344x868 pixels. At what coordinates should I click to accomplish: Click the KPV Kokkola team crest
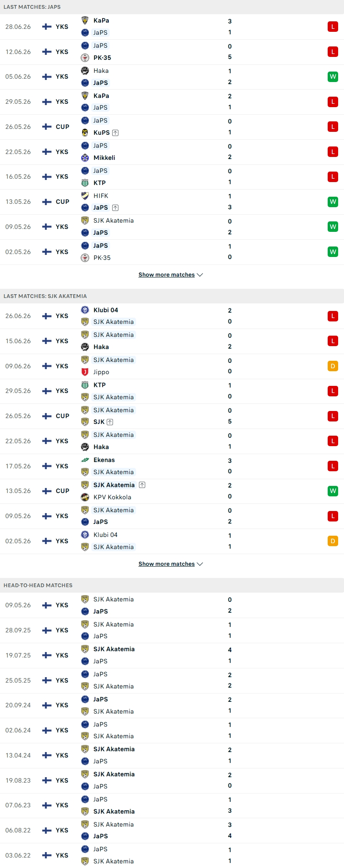pyautogui.click(x=85, y=497)
